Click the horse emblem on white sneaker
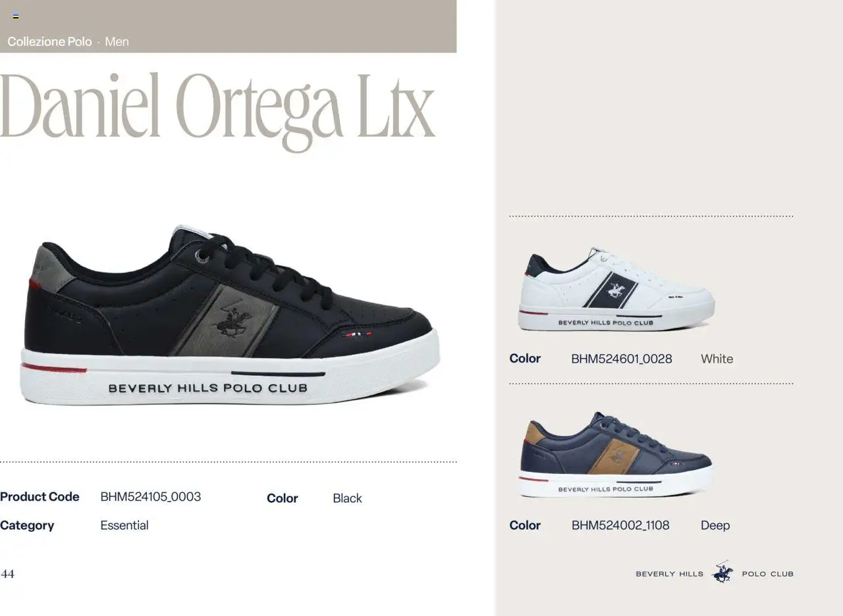 616,290
